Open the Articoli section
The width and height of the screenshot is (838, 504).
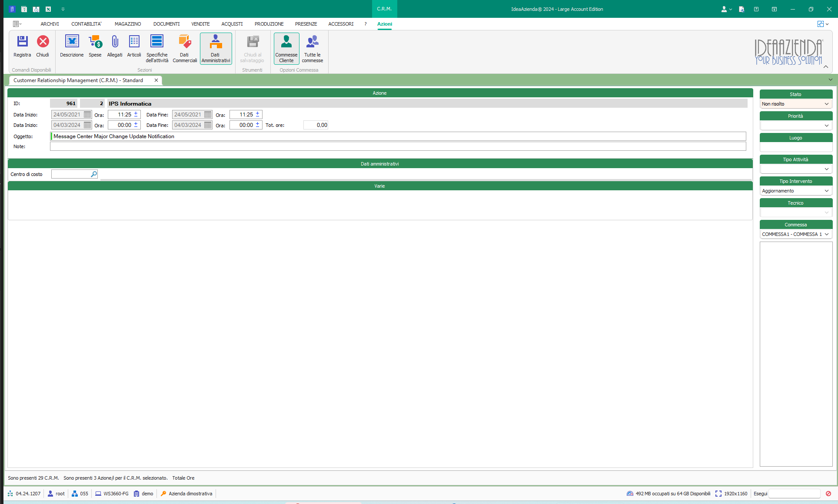(x=134, y=46)
